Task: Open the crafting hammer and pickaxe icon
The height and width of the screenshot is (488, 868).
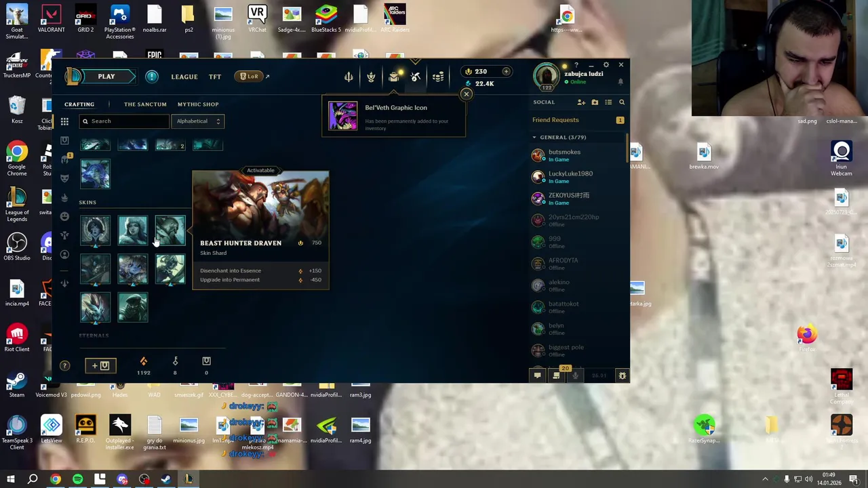Action: tap(416, 77)
